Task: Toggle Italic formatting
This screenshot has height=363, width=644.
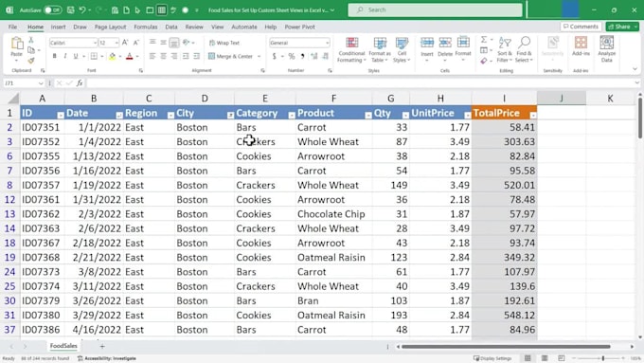Action: click(x=65, y=56)
